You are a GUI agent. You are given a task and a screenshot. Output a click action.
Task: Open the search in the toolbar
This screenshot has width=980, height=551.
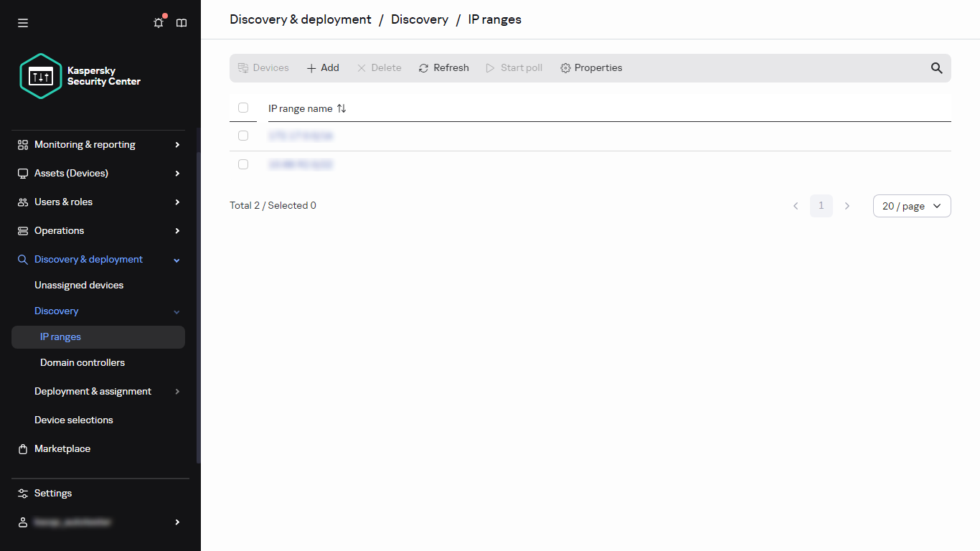pyautogui.click(x=936, y=67)
